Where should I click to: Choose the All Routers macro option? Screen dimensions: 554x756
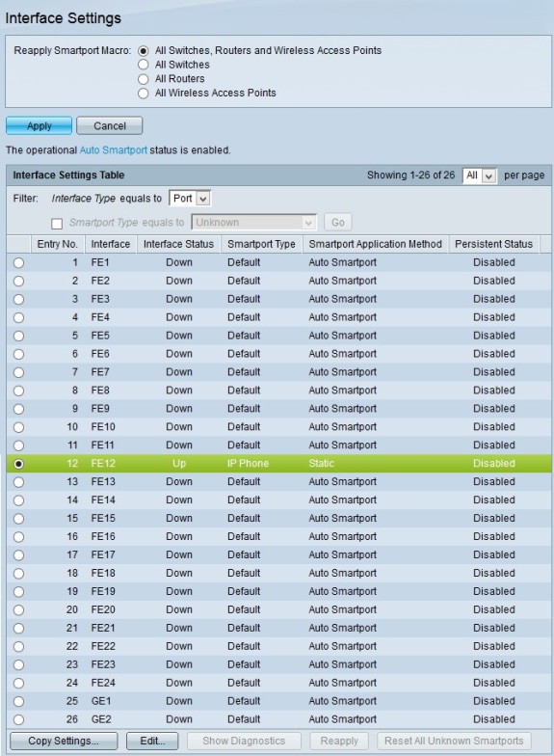point(143,79)
